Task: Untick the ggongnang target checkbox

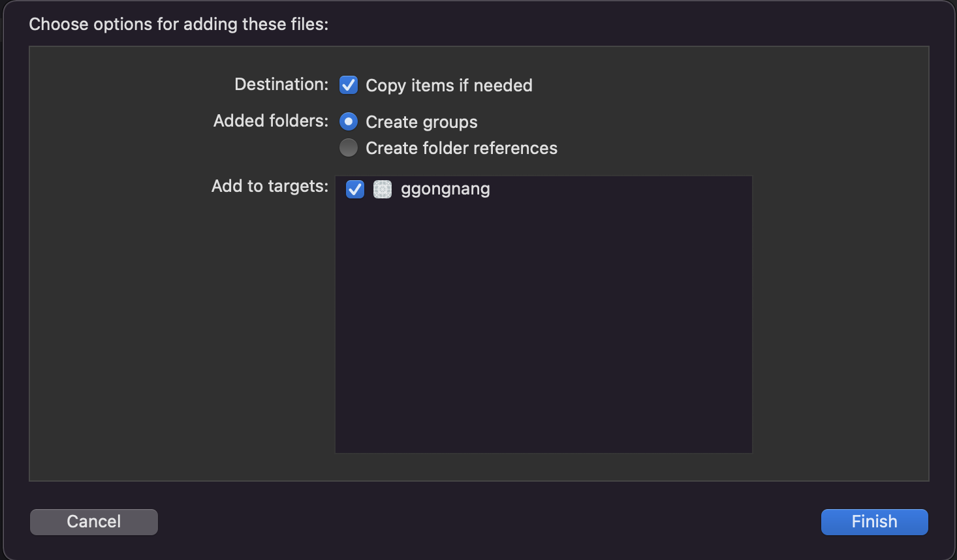Action: (x=355, y=189)
